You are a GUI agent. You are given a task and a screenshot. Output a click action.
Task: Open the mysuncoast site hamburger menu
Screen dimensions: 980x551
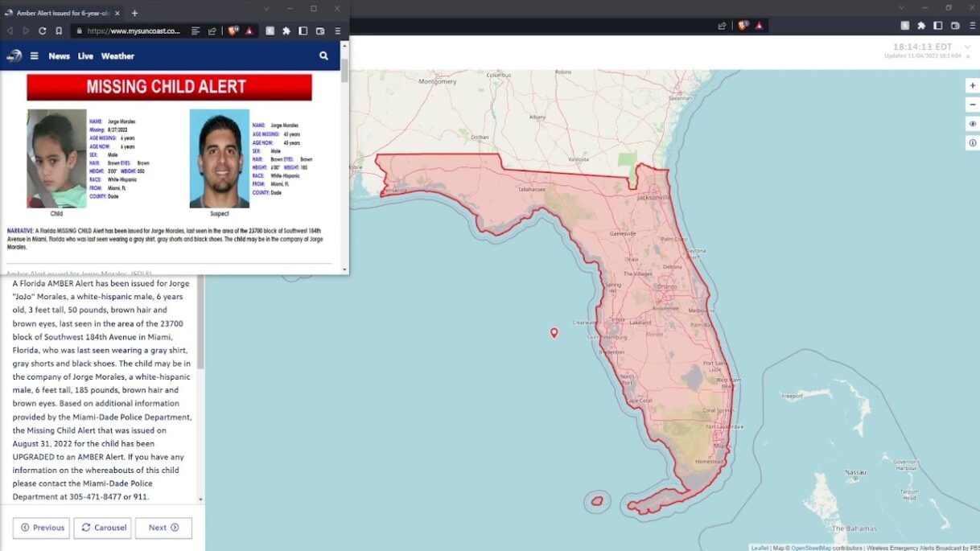(x=35, y=56)
